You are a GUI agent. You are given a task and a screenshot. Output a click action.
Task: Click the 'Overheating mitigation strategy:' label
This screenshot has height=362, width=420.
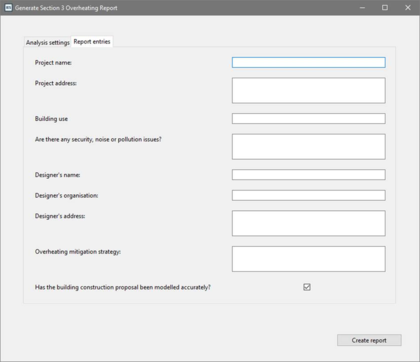(x=78, y=252)
